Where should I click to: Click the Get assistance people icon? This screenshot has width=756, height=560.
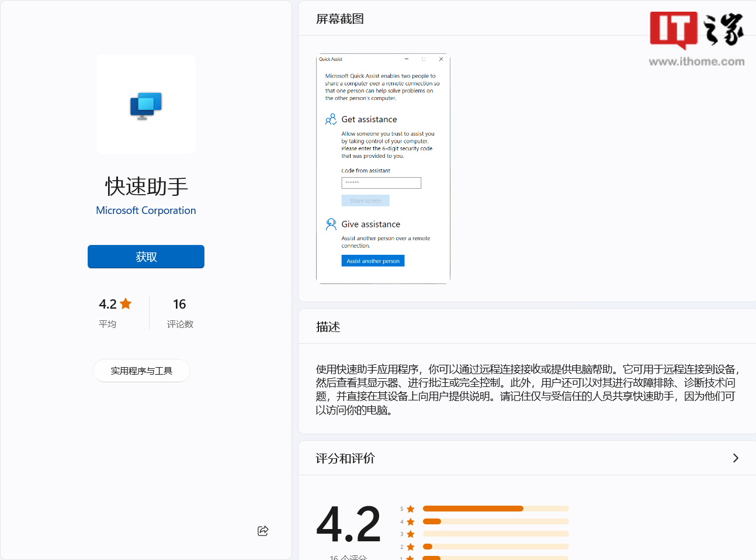click(x=331, y=119)
